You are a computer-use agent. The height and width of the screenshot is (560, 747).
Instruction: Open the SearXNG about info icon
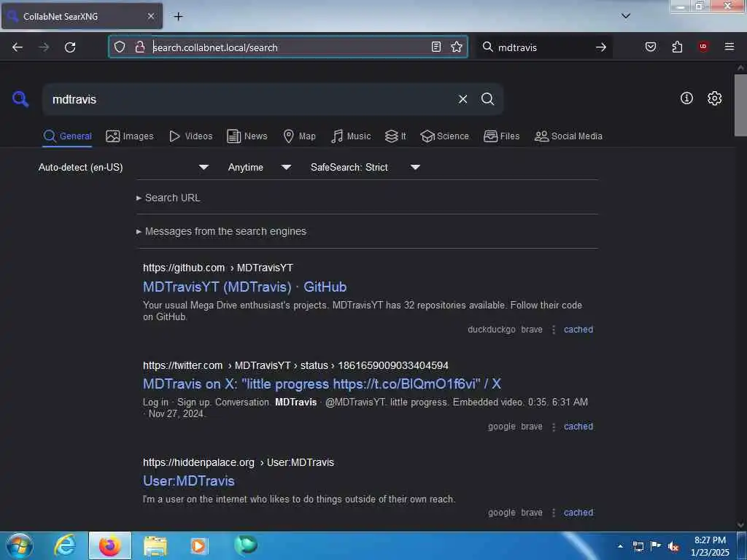[x=686, y=98]
